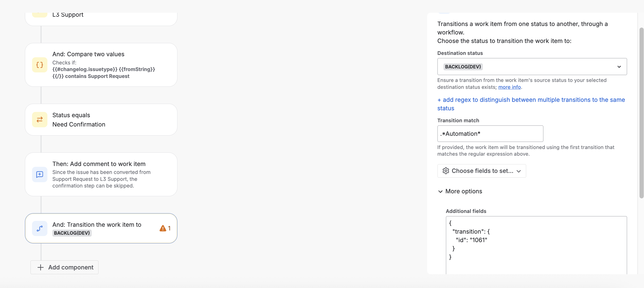Select the And: Compare two values component
This screenshot has height=288, width=644.
[x=101, y=65]
